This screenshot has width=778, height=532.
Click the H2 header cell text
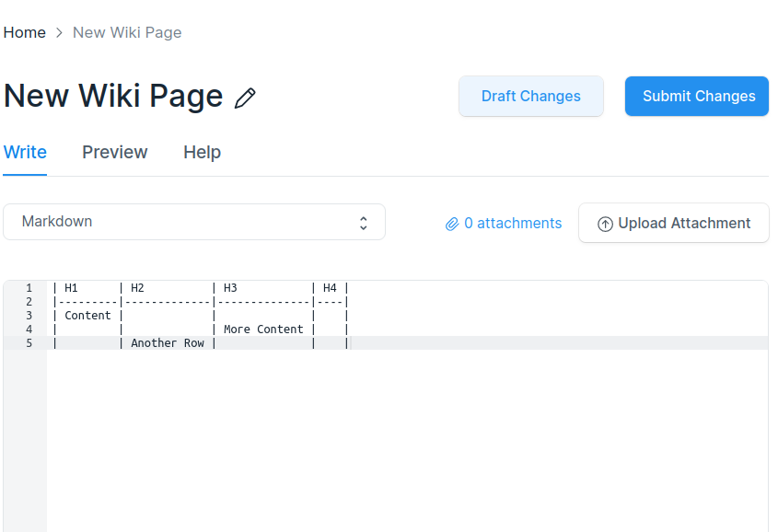(x=137, y=288)
